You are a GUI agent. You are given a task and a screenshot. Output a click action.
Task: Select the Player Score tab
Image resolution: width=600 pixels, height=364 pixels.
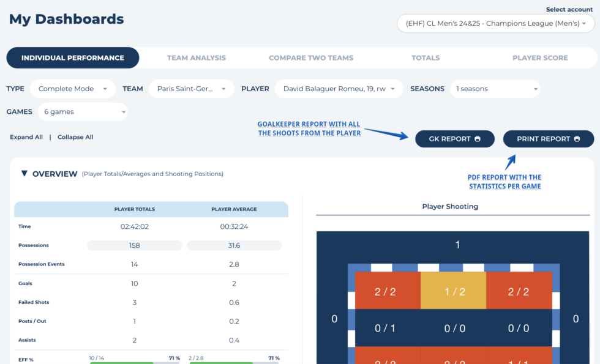click(x=539, y=58)
